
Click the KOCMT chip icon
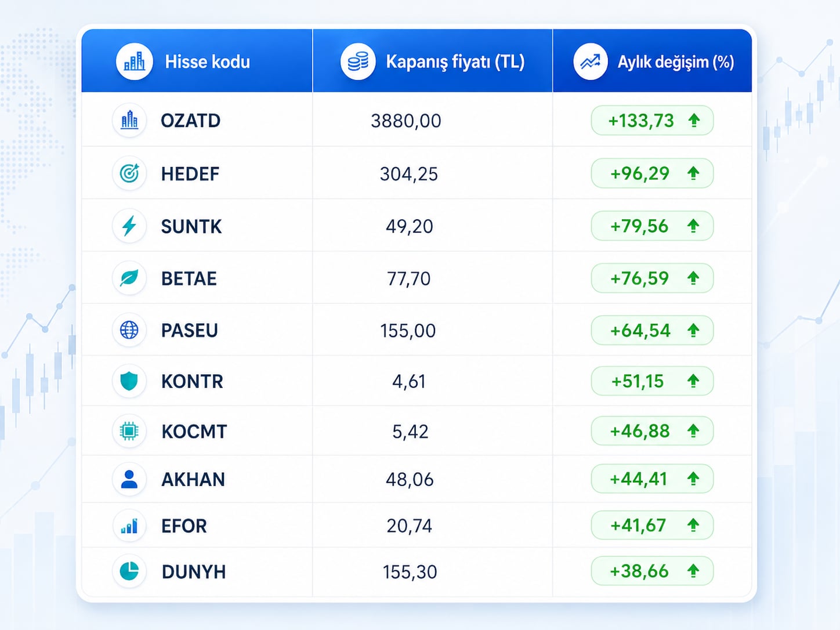[x=129, y=431]
